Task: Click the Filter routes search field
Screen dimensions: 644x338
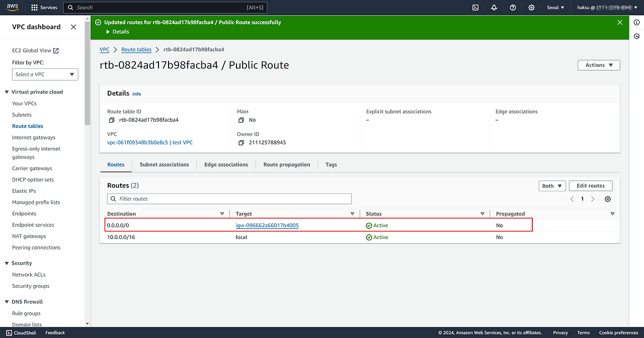Action: pyautogui.click(x=229, y=199)
